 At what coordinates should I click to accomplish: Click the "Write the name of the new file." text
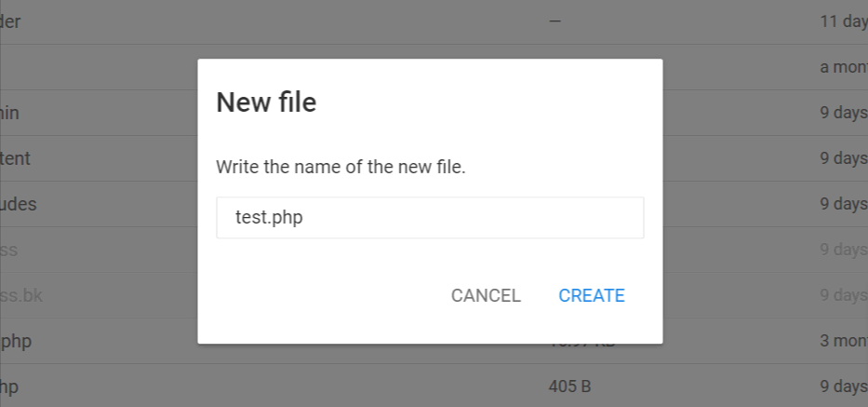(x=341, y=168)
